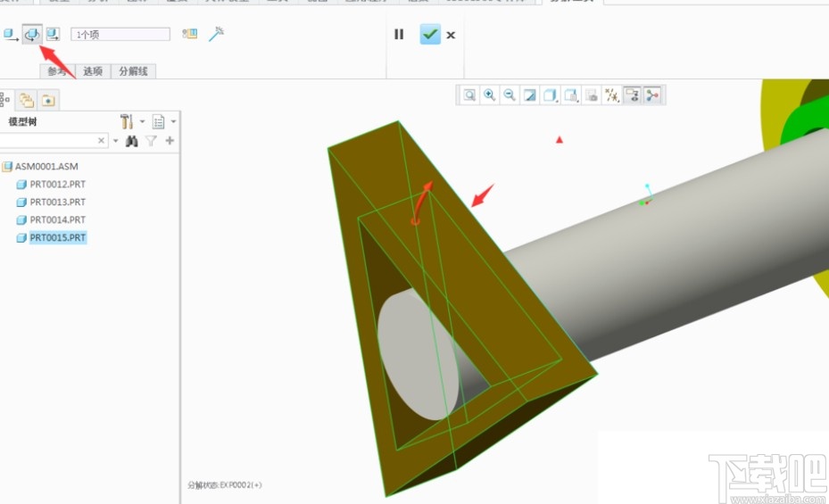Click the Zoom Out magnifier icon
The image size is (829, 504).
click(509, 95)
